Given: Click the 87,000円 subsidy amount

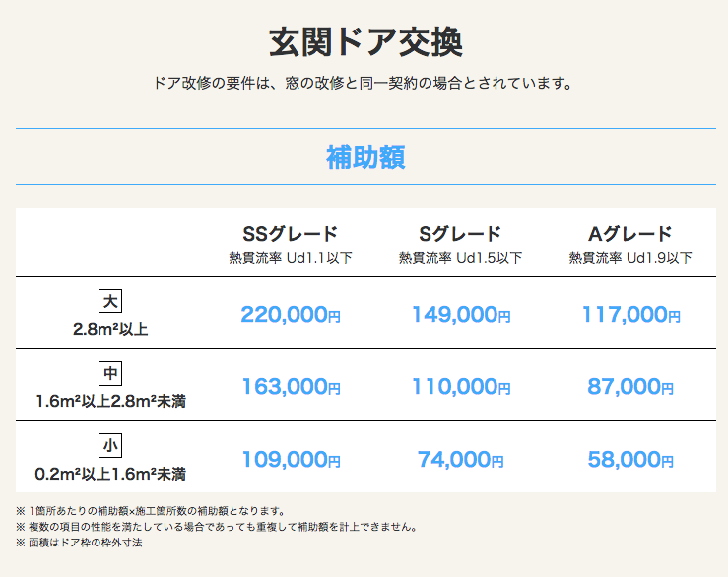Looking at the screenshot, I should point(630,387).
